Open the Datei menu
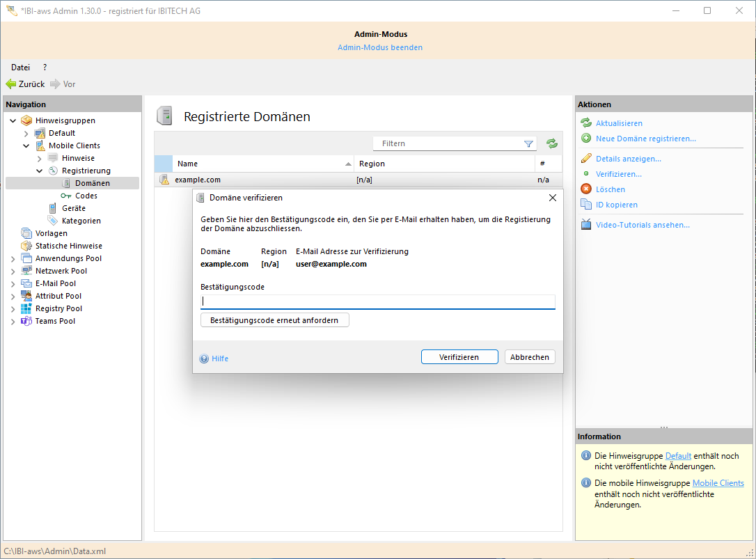 (20, 68)
